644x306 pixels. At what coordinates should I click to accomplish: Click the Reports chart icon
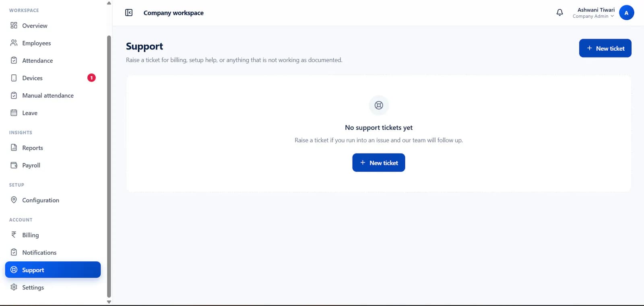pos(14,148)
